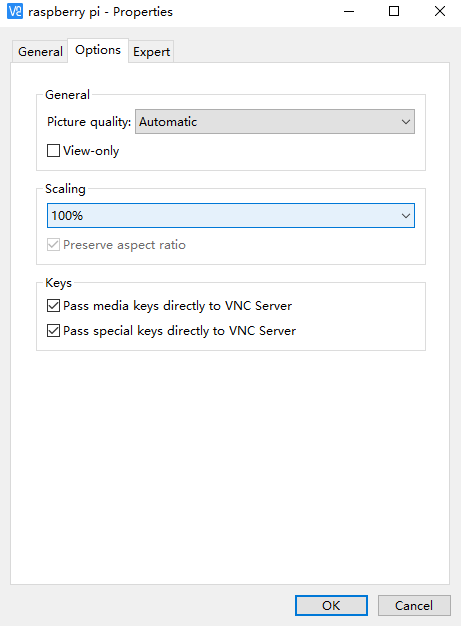
Task: Click the 'Keys' group label
Action: click(x=58, y=283)
